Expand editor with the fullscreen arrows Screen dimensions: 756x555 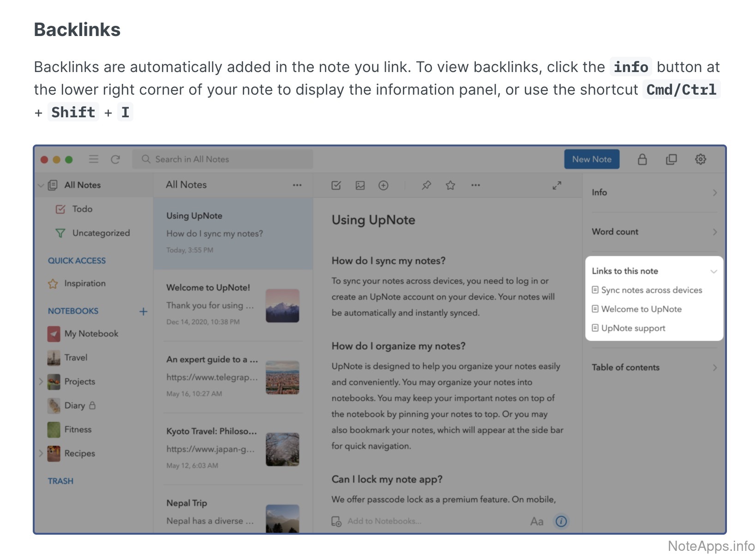coord(557,186)
